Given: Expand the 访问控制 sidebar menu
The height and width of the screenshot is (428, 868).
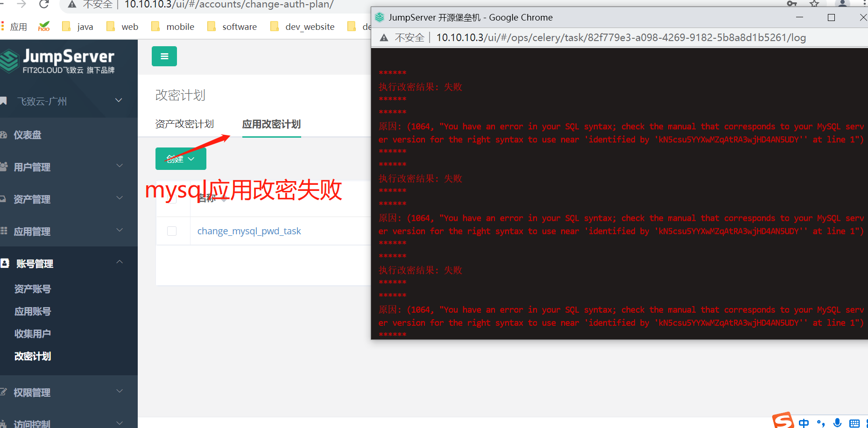Looking at the screenshot, I should tap(69, 423).
